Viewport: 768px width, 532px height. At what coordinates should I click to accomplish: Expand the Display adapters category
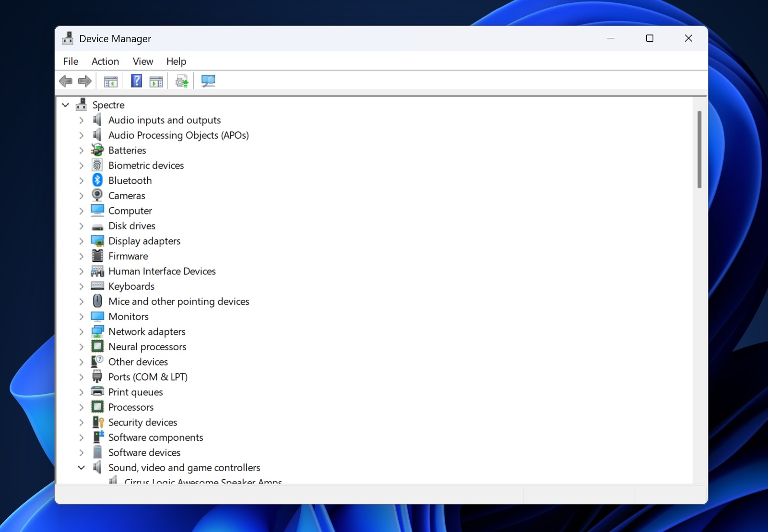[81, 241]
